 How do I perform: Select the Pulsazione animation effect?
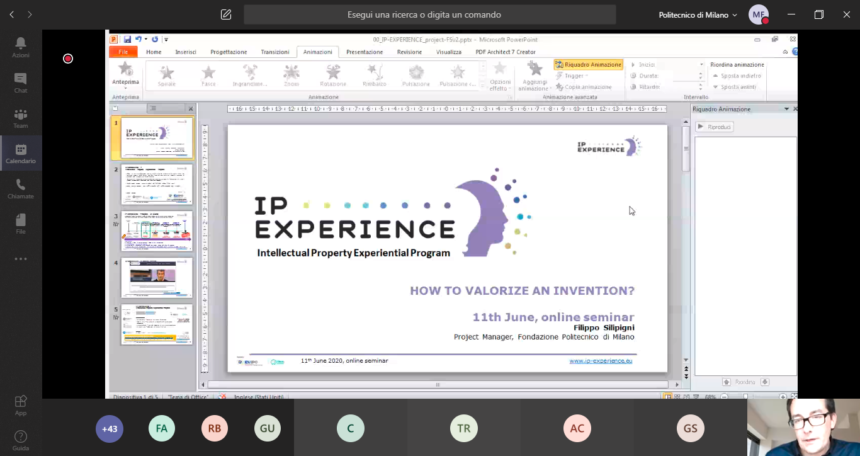[x=416, y=76]
